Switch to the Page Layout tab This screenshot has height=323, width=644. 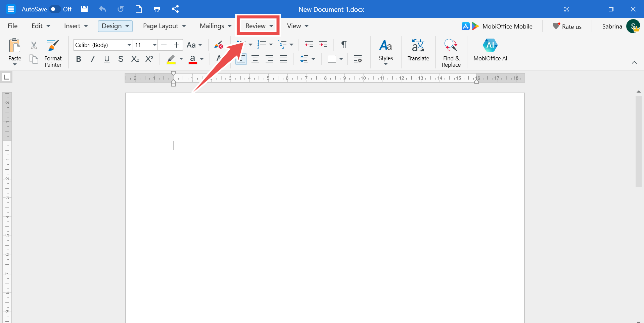pos(164,26)
